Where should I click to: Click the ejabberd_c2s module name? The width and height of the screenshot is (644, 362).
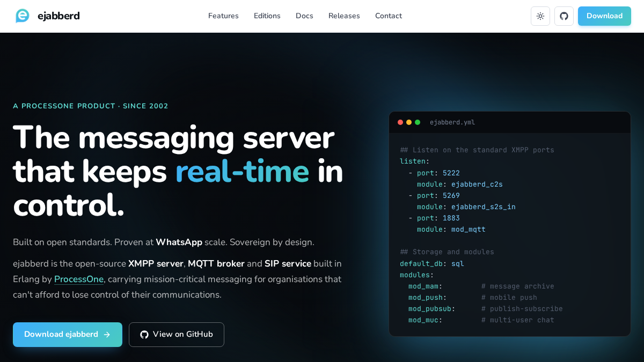click(x=477, y=184)
